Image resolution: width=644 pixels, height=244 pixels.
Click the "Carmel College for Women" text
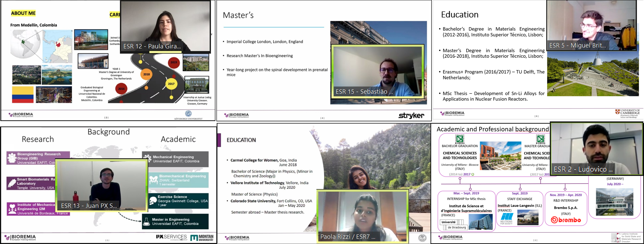254,160
